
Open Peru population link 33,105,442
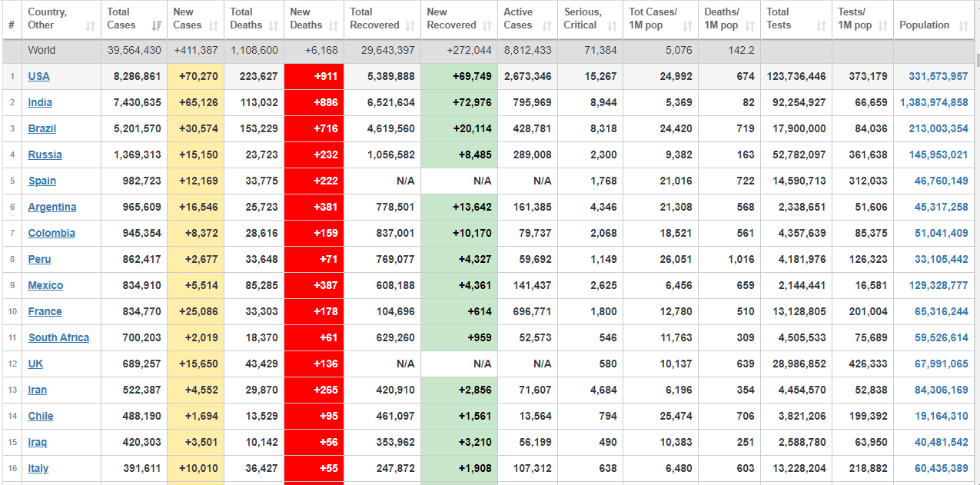[x=942, y=259]
